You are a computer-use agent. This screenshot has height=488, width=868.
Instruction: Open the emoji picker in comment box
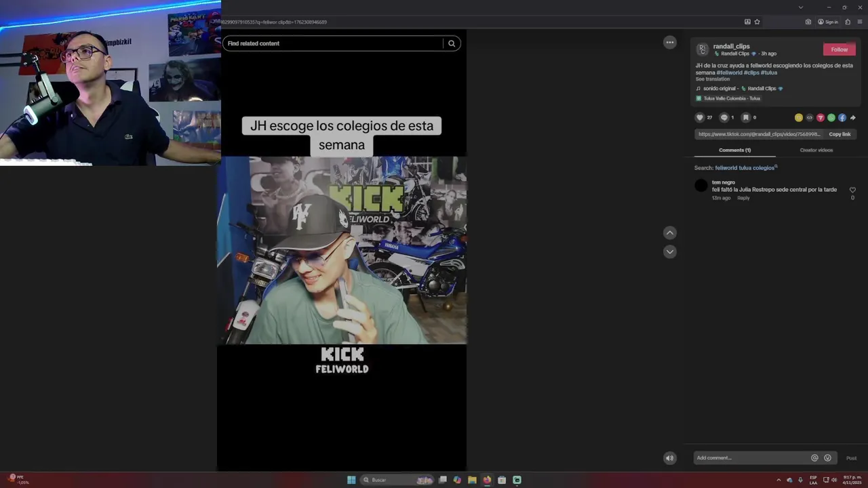[827, 458]
